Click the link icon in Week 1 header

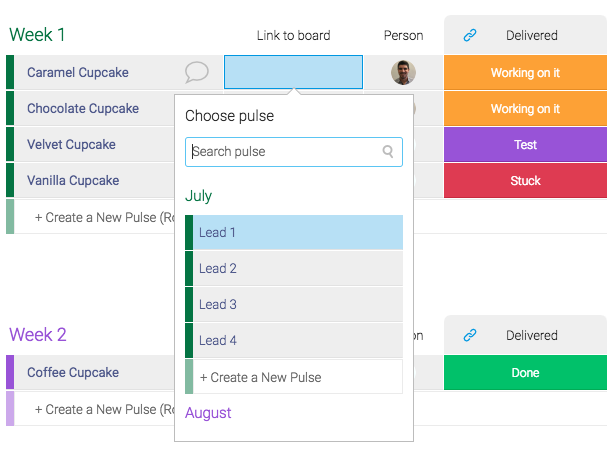[470, 35]
